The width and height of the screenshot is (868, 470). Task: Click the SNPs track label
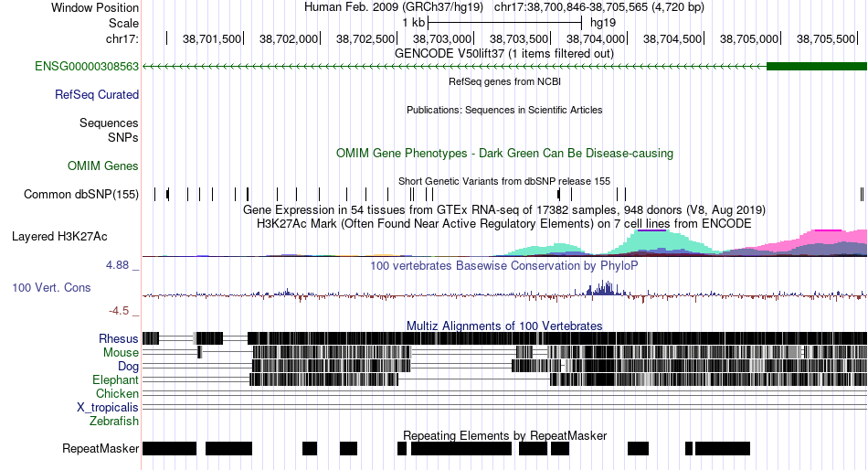pos(123,137)
